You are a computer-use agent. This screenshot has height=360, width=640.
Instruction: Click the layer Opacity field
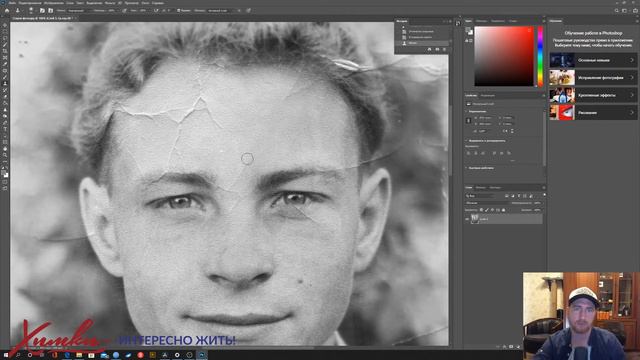(x=537, y=203)
